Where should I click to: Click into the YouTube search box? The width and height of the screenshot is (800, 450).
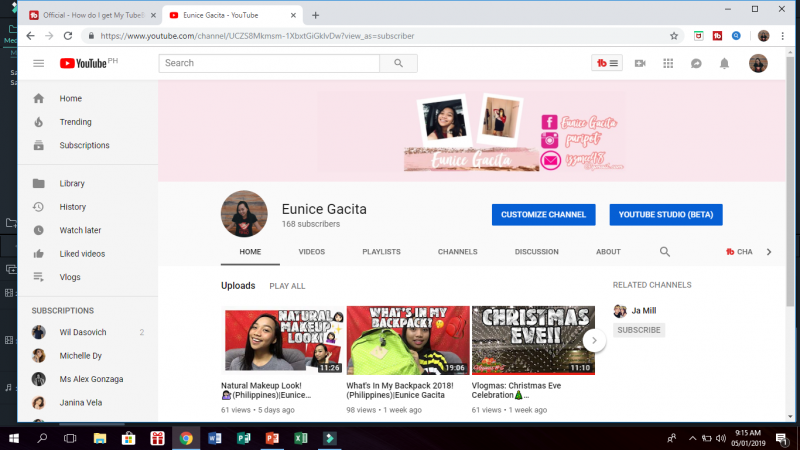click(x=268, y=63)
